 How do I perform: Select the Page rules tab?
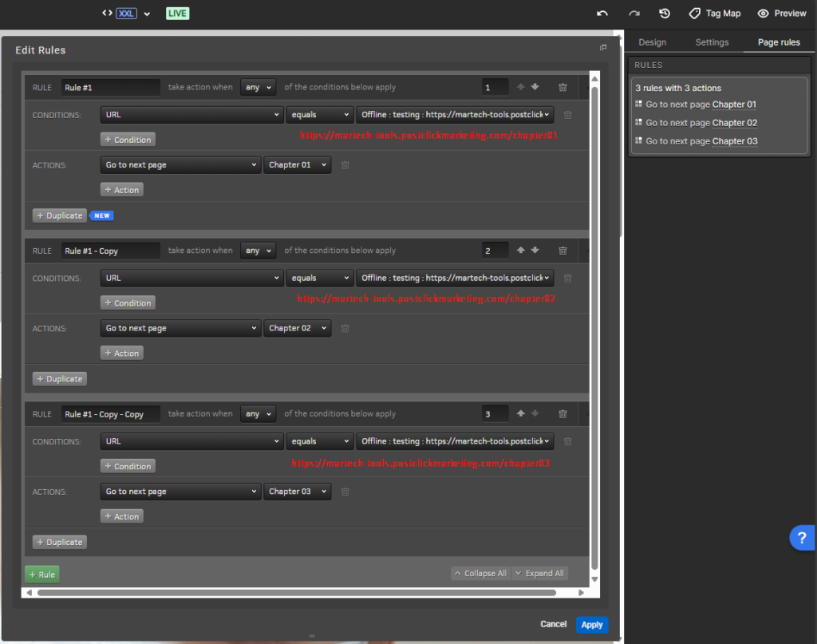779,42
